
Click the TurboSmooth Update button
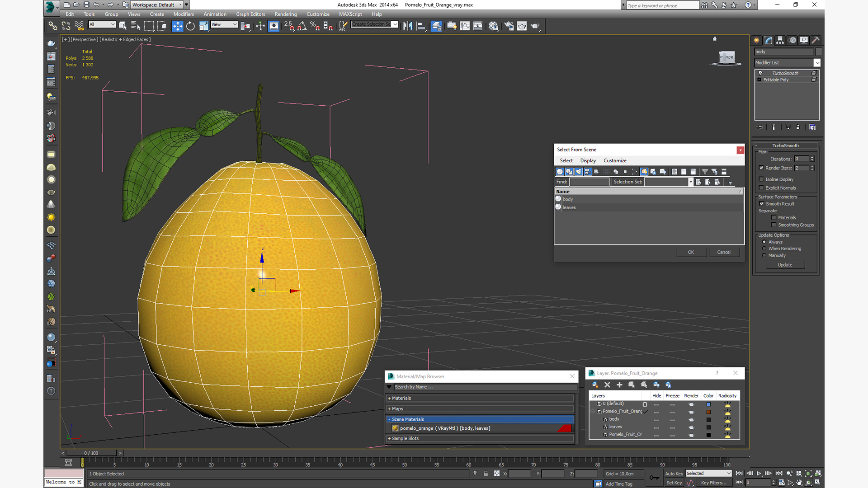pos(785,265)
